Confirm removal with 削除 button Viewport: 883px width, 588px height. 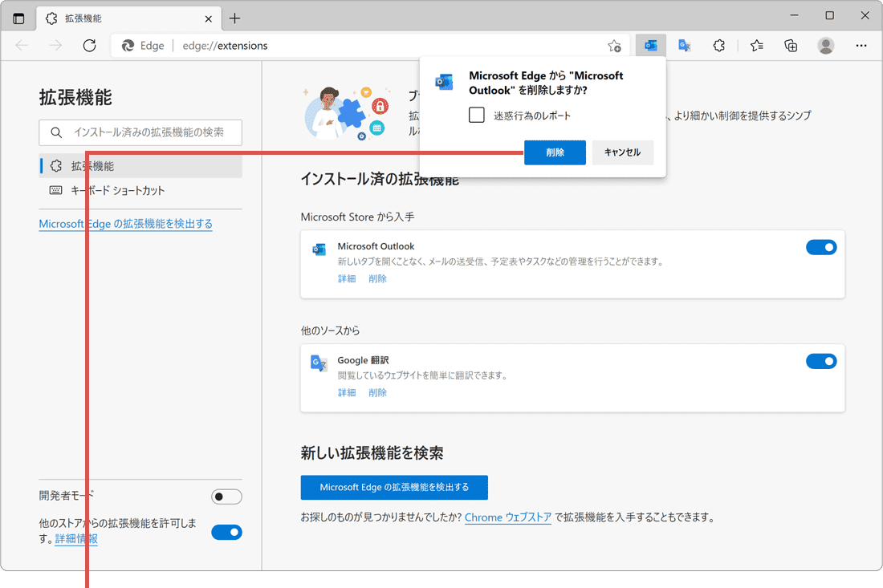tap(555, 152)
